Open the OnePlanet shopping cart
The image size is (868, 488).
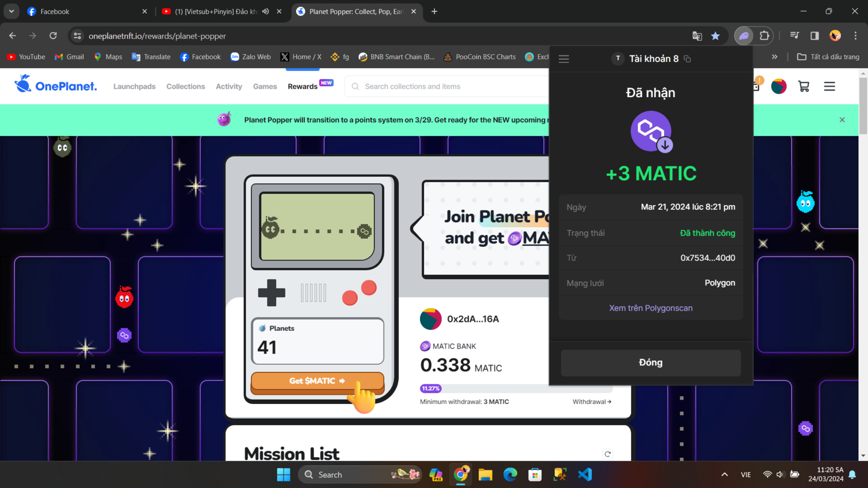[x=804, y=86]
